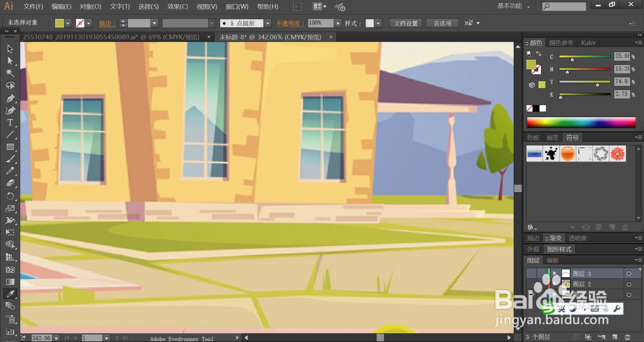Screen dimensions: 644x342
Task: Click the CMYK color spectrum bar
Action: coord(581,122)
